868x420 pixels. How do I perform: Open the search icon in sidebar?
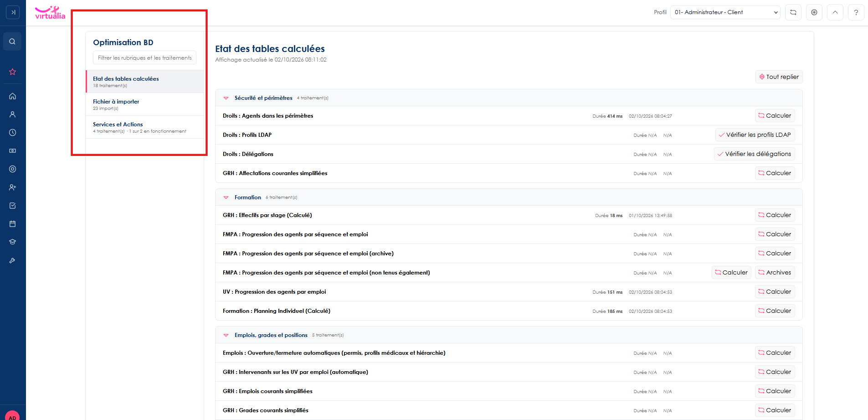[12, 41]
